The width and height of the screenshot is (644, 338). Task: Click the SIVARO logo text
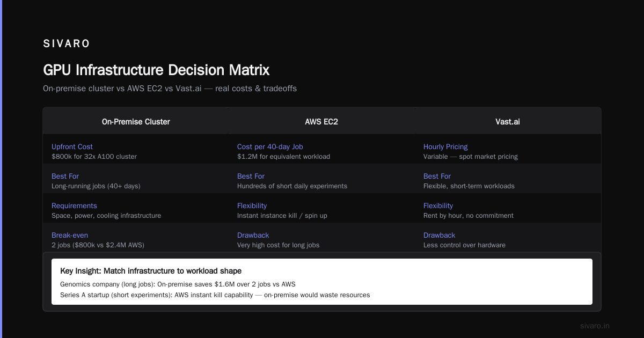pos(67,44)
